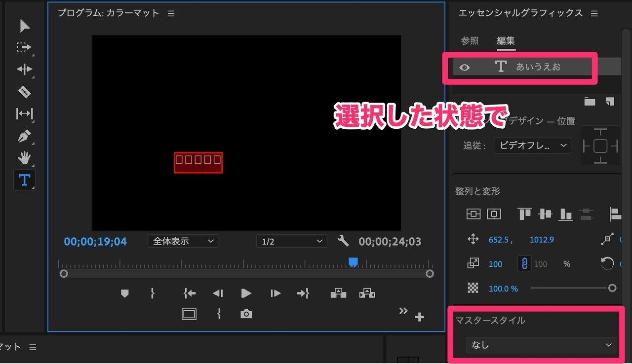
Task: Open the button editor plus icon
Action: (x=419, y=317)
